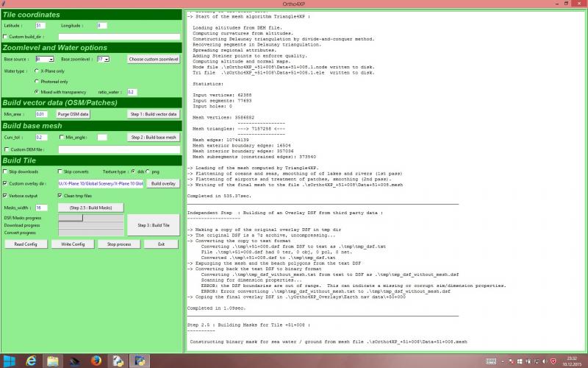Image resolution: width=588 pixels, height=368 pixels.
Task: Click Step 1 : Build vector data
Action: [154, 114]
